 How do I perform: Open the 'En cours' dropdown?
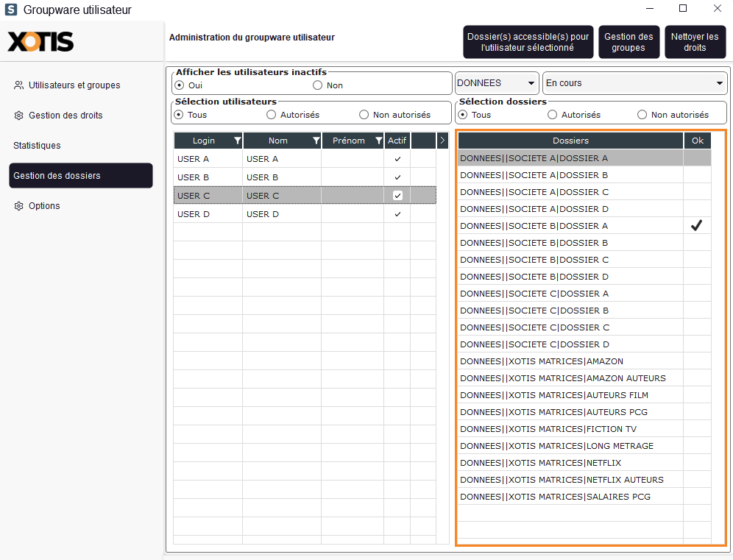[x=634, y=83]
